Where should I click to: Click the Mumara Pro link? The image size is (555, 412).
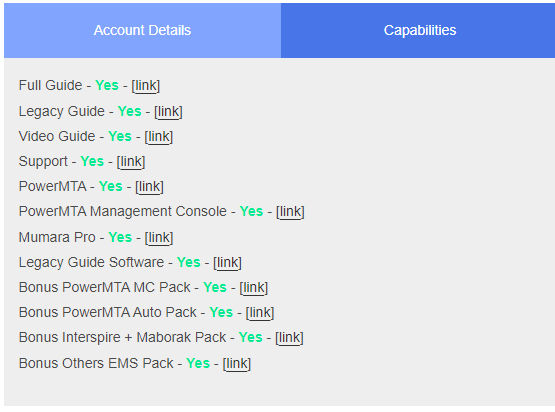click(159, 238)
